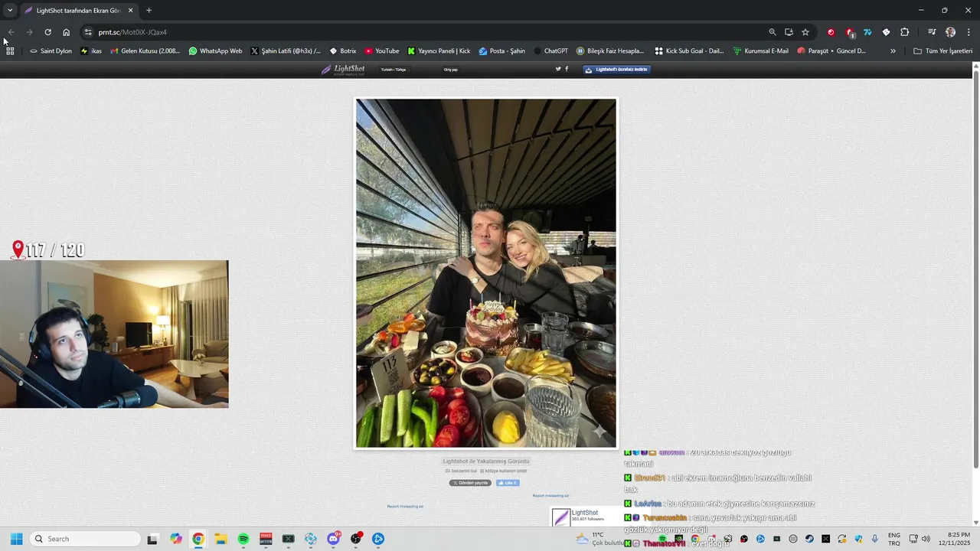Open the weather widget showing 11°C

[601, 539]
